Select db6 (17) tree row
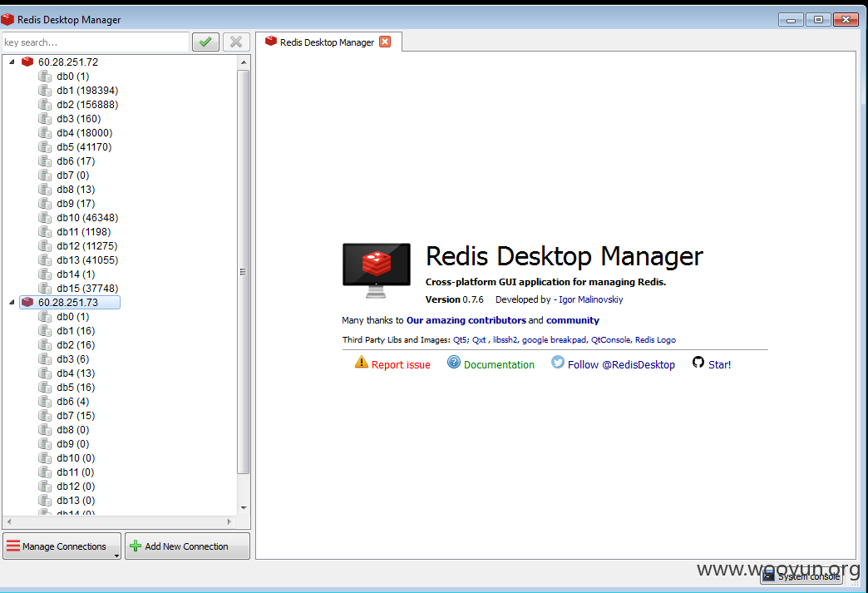The image size is (868, 593). click(x=76, y=161)
